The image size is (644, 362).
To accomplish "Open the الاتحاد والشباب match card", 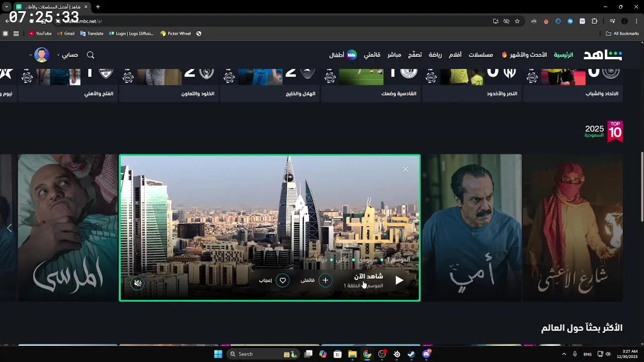I will pyautogui.click(x=573, y=85).
